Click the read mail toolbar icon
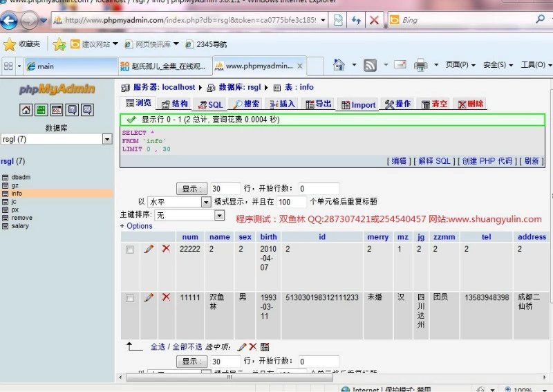Image resolution: width=553 pixels, height=392 pixels. click(x=400, y=65)
